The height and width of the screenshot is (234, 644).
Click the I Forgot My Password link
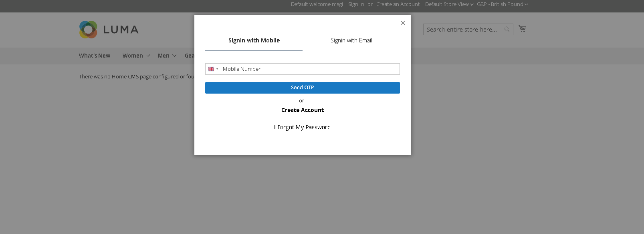[x=302, y=127]
